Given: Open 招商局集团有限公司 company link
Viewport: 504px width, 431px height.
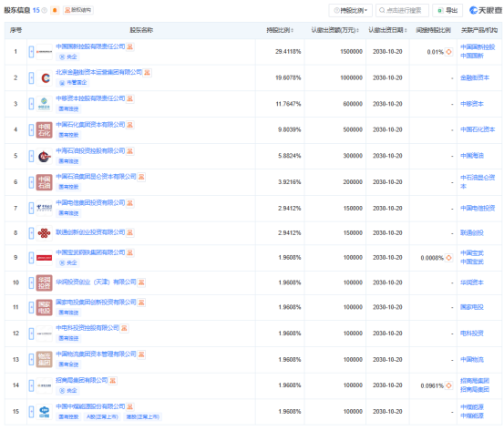Looking at the screenshot, I should (x=82, y=380).
